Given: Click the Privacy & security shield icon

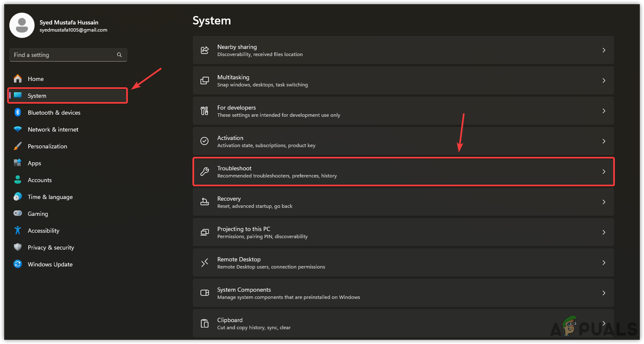Looking at the screenshot, I should click(18, 247).
